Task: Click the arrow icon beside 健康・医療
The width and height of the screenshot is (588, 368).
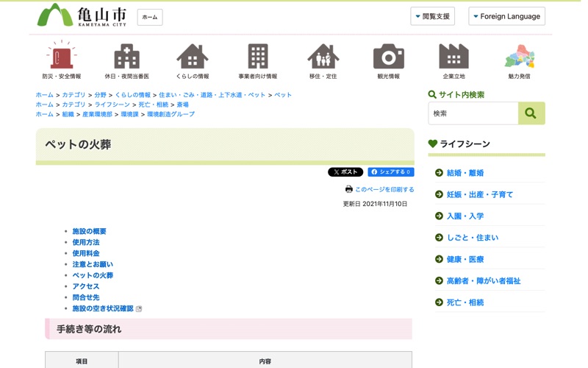Action: pyautogui.click(x=439, y=259)
